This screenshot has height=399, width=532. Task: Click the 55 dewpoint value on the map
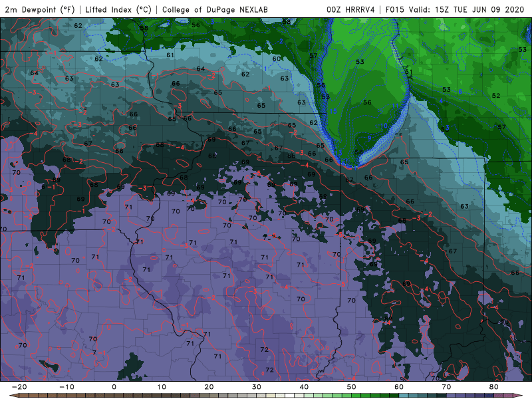pyautogui.click(x=325, y=96)
